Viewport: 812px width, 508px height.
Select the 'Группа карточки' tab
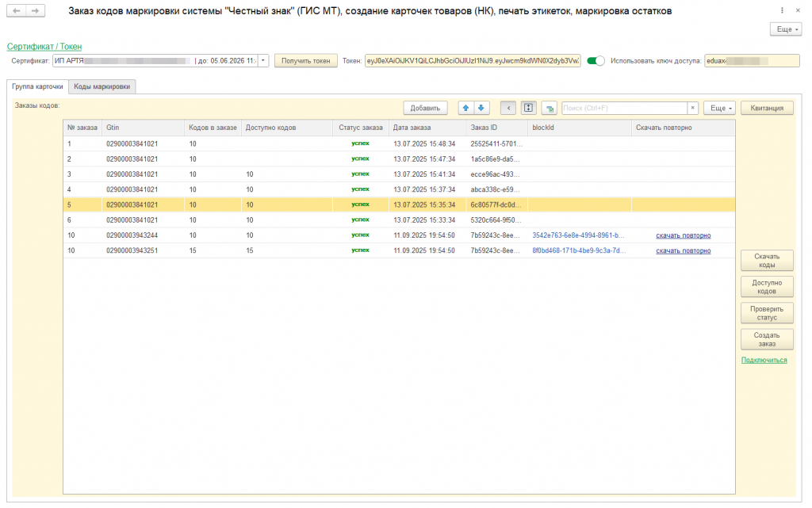[x=37, y=86]
